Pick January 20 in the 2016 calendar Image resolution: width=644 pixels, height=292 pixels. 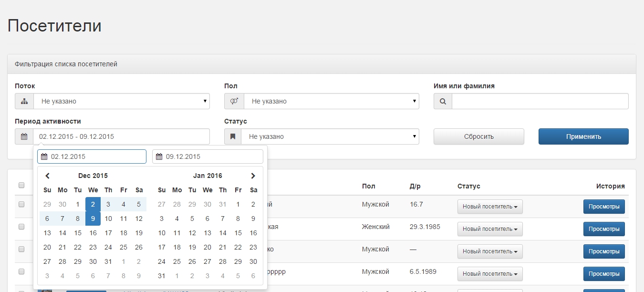pyautogui.click(x=208, y=247)
